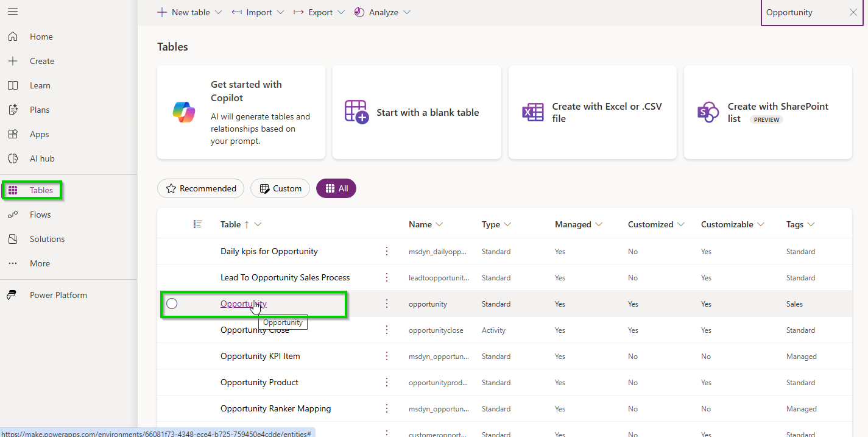
Task: Open the Analyze menu
Action: point(383,12)
